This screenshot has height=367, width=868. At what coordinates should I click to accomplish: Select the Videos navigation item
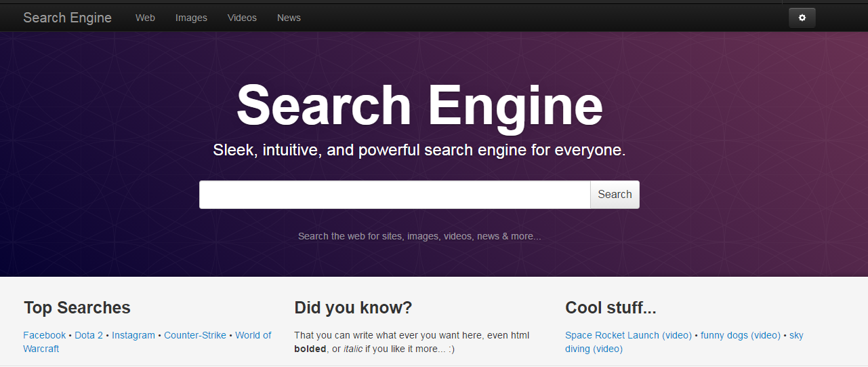coord(242,18)
